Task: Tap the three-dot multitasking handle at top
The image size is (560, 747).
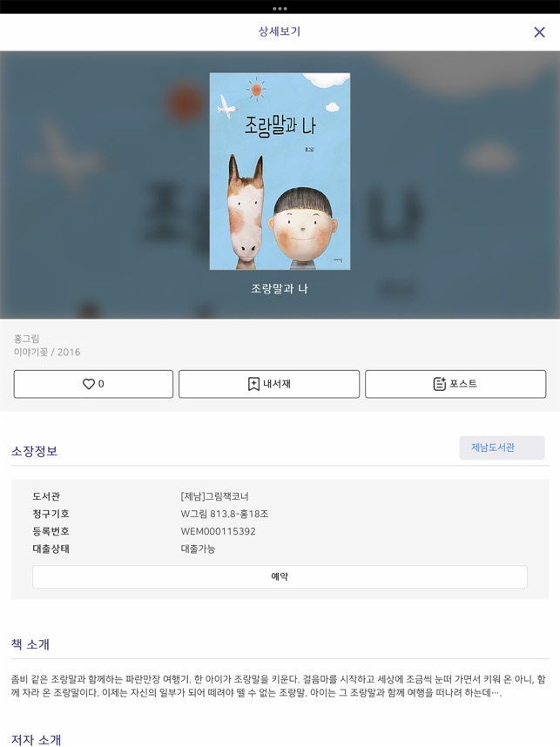Action: pyautogui.click(x=280, y=9)
